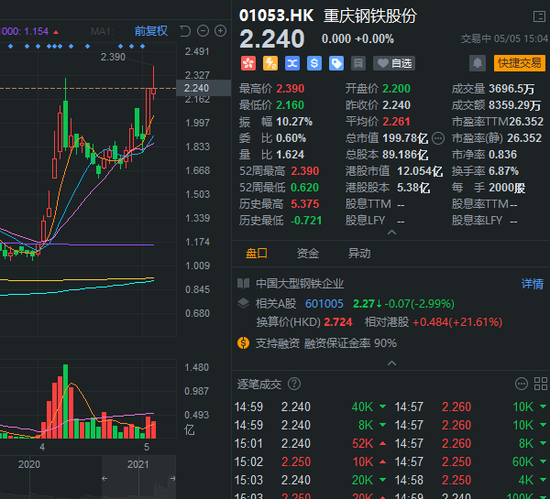Viewport: 550px width, 499px height.
Task: Click the ticker code 01053.HK
Action: pos(276,16)
